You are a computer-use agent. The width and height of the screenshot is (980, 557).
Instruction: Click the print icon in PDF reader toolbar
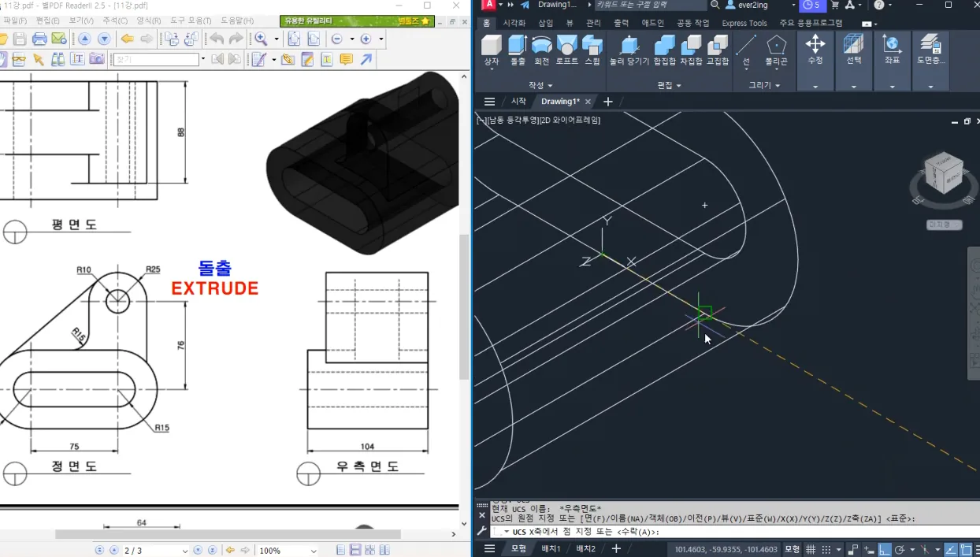[x=39, y=39]
